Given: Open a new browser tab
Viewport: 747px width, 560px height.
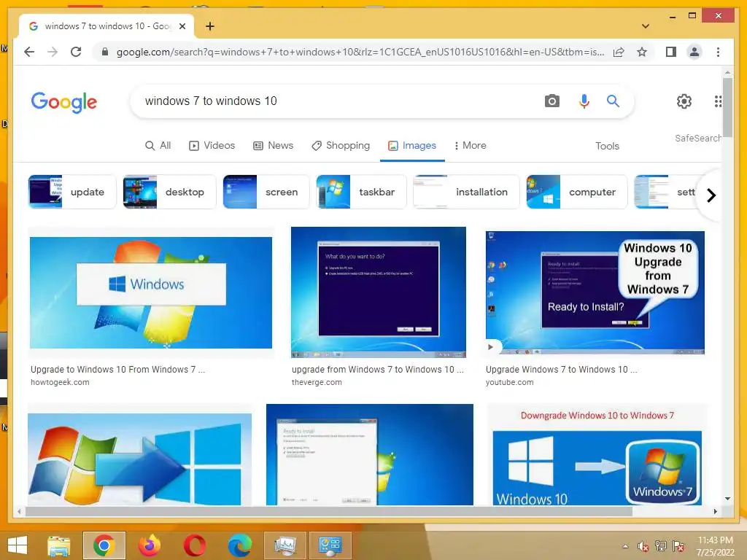Looking at the screenshot, I should (210, 26).
